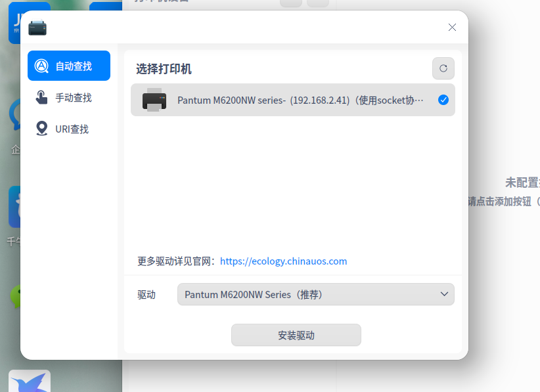This screenshot has height=392, width=540.
Task: Click the 安装驱动 button
Action: [296, 335]
